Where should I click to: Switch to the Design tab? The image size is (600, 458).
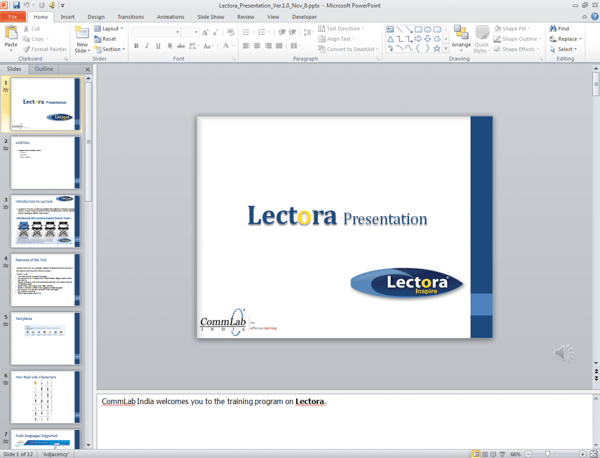(96, 17)
